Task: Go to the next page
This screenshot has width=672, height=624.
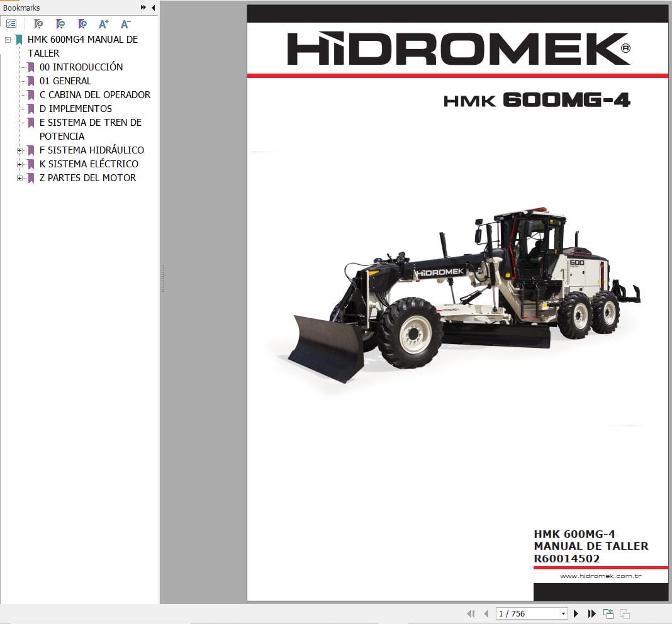Action: pyautogui.click(x=576, y=614)
